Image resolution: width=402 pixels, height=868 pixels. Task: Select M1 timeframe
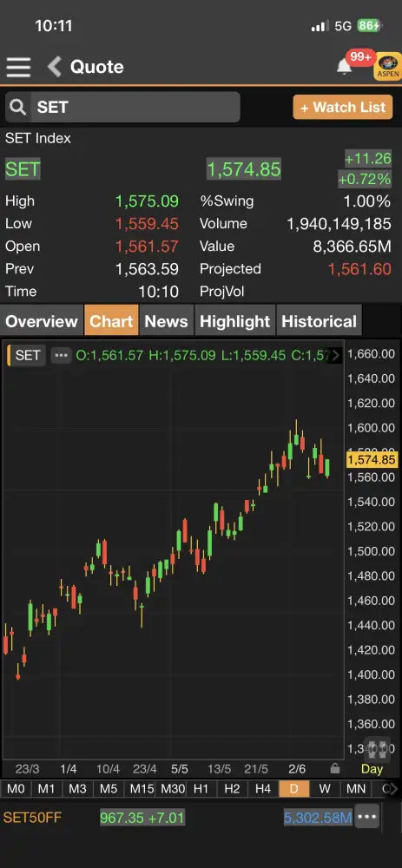(47, 788)
